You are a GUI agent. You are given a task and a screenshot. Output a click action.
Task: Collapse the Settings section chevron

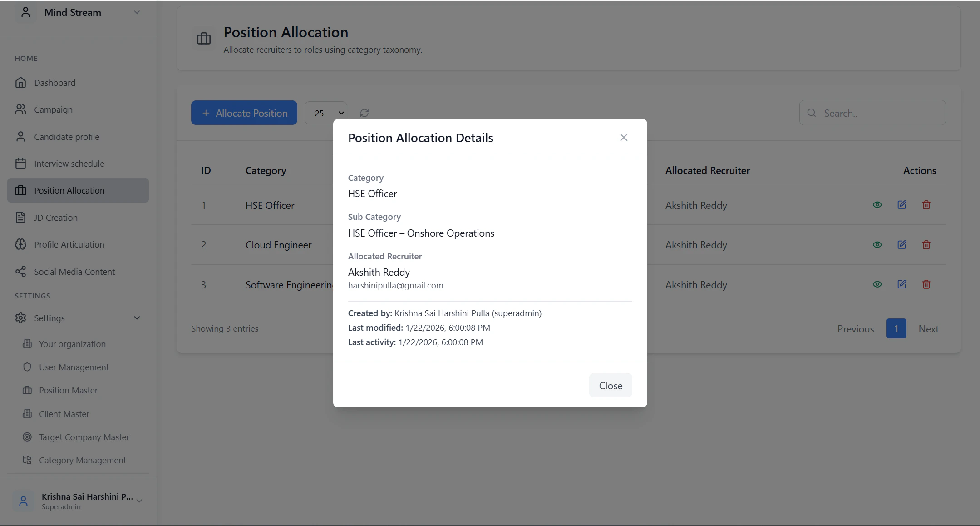pos(137,318)
